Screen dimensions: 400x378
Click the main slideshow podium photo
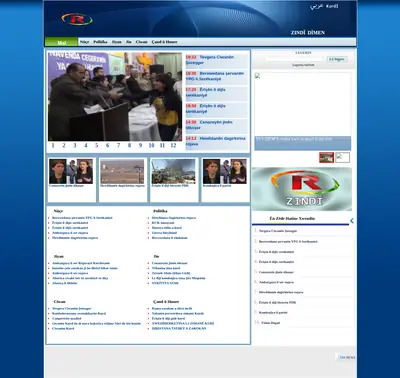[115, 96]
